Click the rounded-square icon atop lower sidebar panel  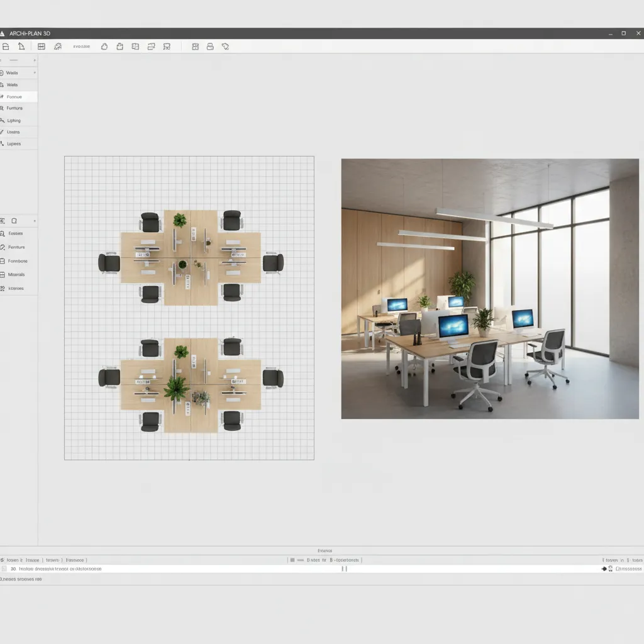[14, 221]
